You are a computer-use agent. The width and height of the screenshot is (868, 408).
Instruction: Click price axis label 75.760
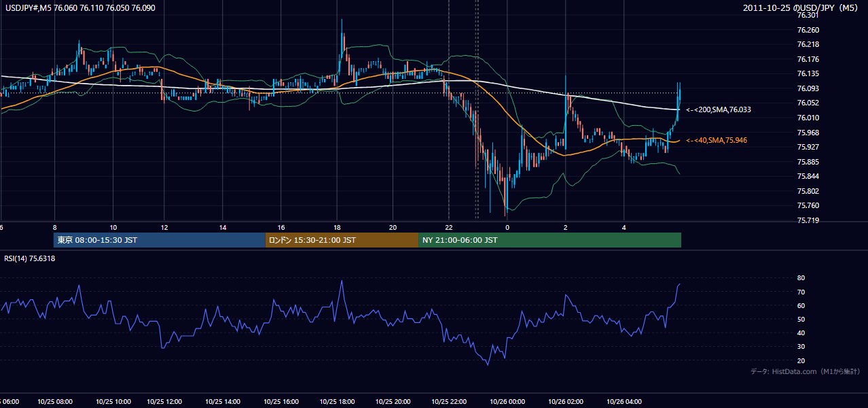(x=808, y=205)
